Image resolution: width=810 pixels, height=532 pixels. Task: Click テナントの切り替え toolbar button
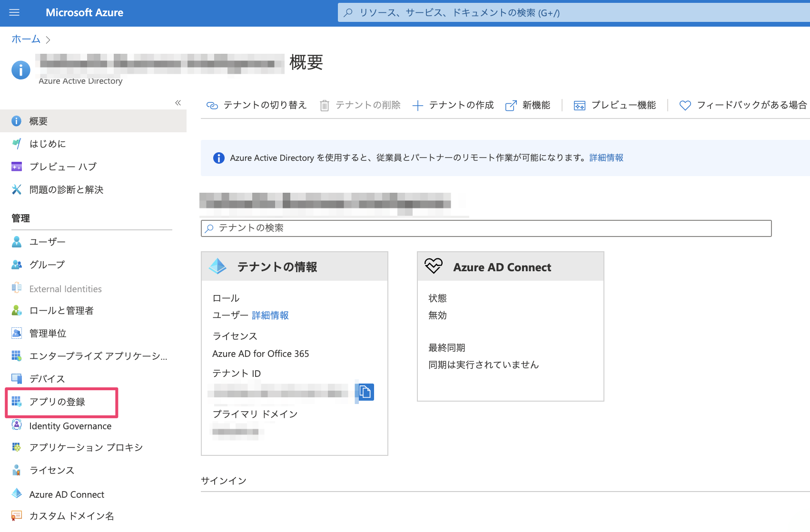[x=256, y=105]
